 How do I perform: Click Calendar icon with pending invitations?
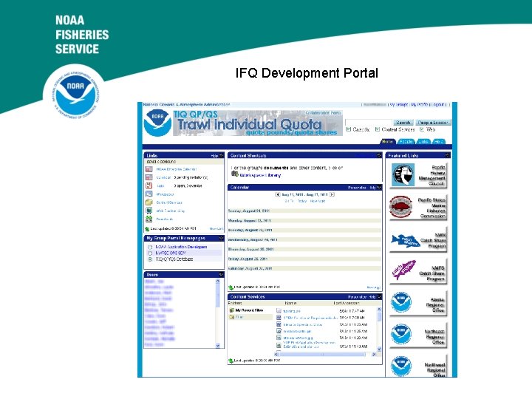coord(149,177)
